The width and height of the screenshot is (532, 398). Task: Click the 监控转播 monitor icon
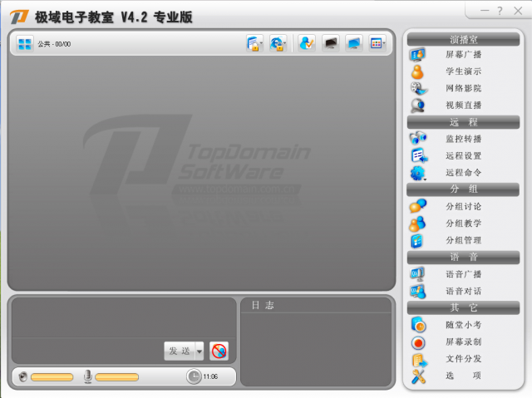[417, 138]
